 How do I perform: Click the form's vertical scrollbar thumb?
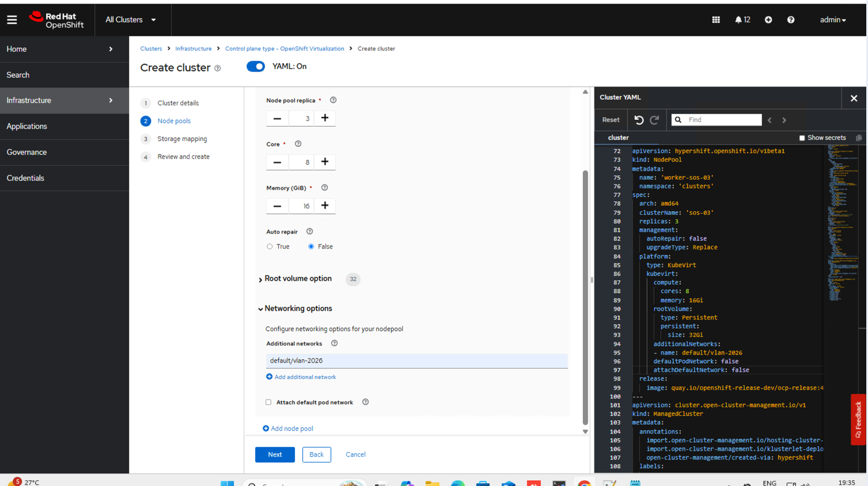(x=585, y=297)
